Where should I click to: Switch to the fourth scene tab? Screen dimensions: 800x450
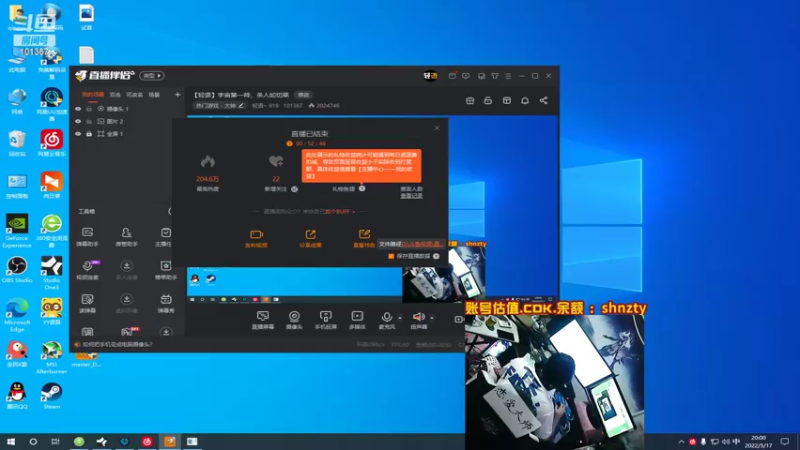click(154, 95)
